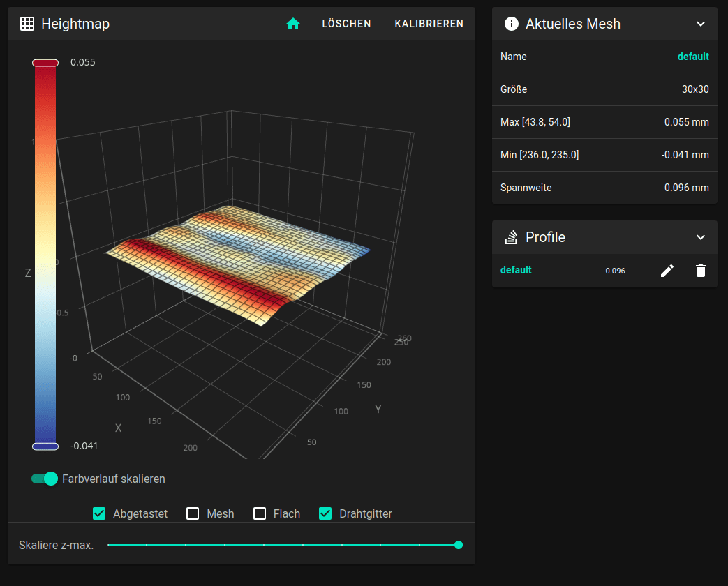Click the 'Spannweite' row label
Viewport: 728px width, 586px height.
click(526, 188)
